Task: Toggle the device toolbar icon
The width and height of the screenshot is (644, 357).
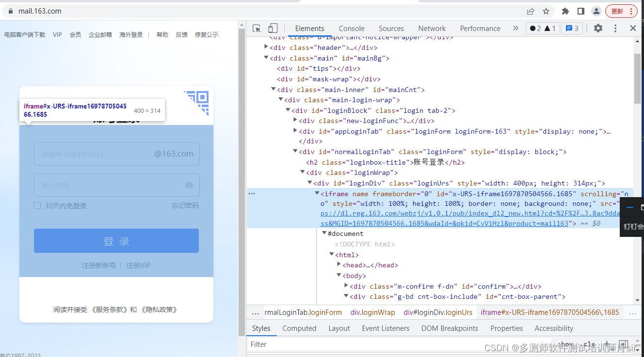Action: [x=273, y=29]
